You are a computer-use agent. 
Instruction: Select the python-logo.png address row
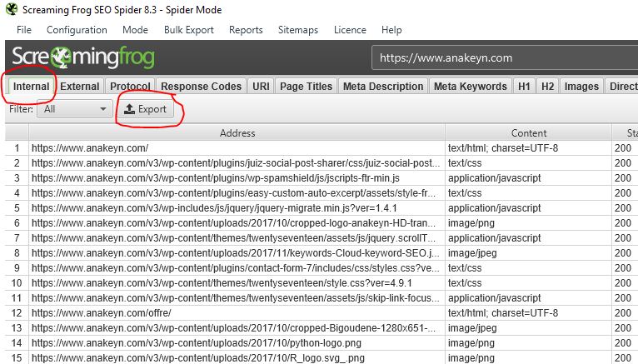click(x=237, y=343)
